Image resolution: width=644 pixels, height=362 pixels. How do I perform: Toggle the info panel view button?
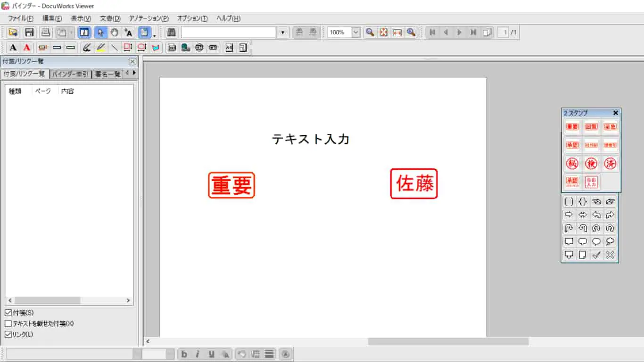pos(84,33)
